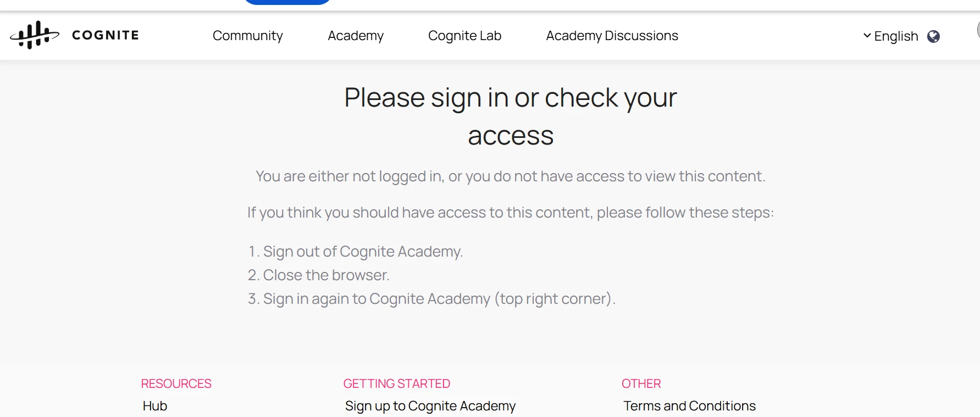Image resolution: width=980 pixels, height=417 pixels.
Task: Click the COGNITE wordmark text
Action: (106, 35)
